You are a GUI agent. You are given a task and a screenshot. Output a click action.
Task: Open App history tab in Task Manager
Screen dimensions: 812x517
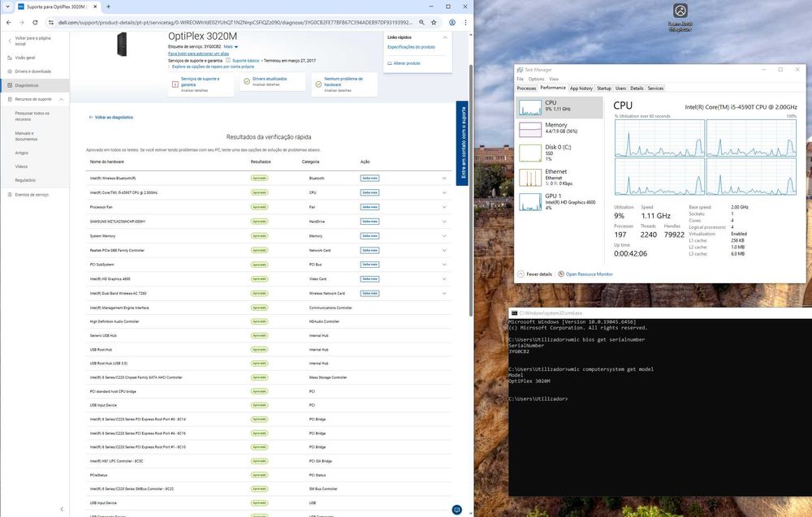click(x=581, y=88)
